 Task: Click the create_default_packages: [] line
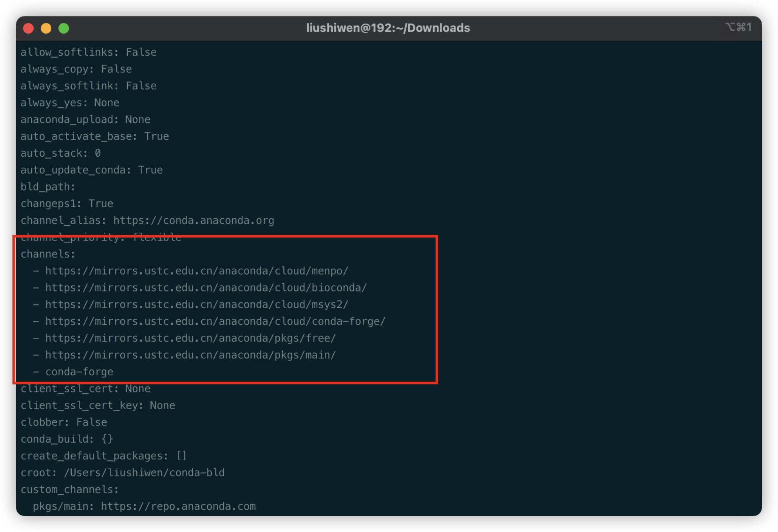103,456
